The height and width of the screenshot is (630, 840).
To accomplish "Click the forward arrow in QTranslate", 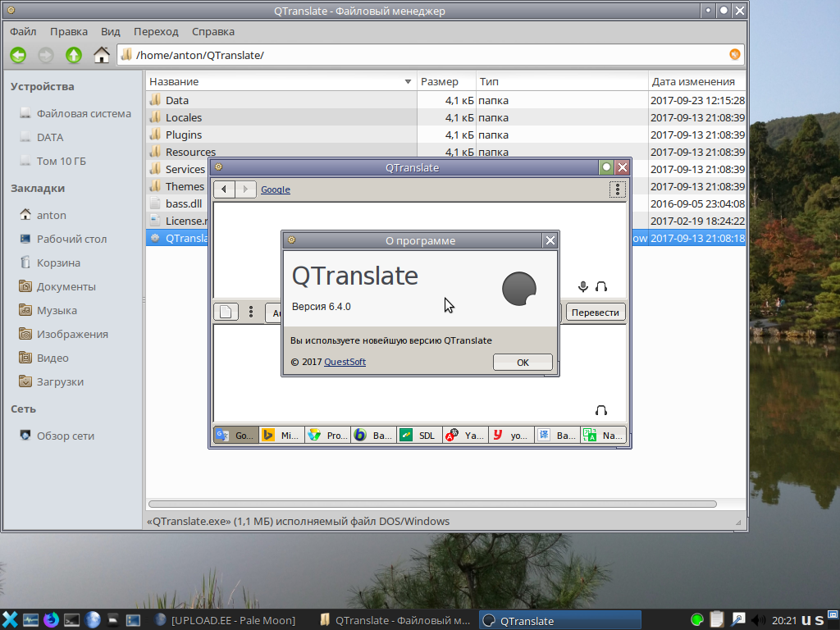I will point(245,189).
